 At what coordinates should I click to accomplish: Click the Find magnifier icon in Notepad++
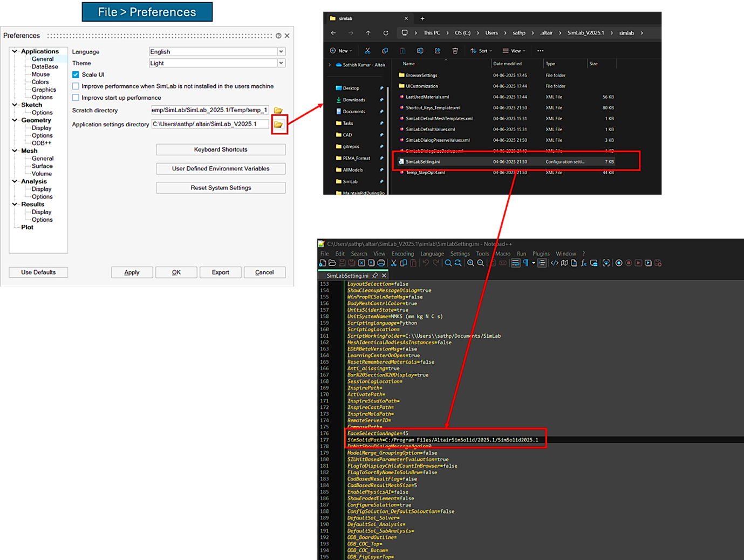tap(448, 263)
